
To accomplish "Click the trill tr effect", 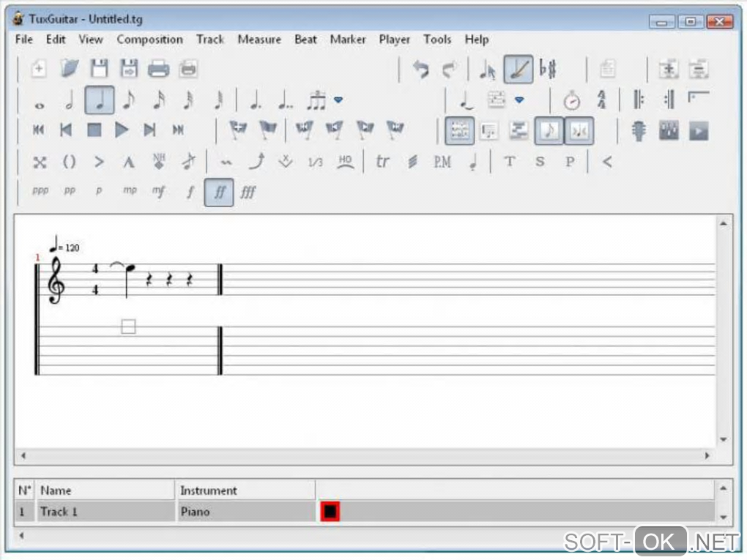I will (x=382, y=162).
